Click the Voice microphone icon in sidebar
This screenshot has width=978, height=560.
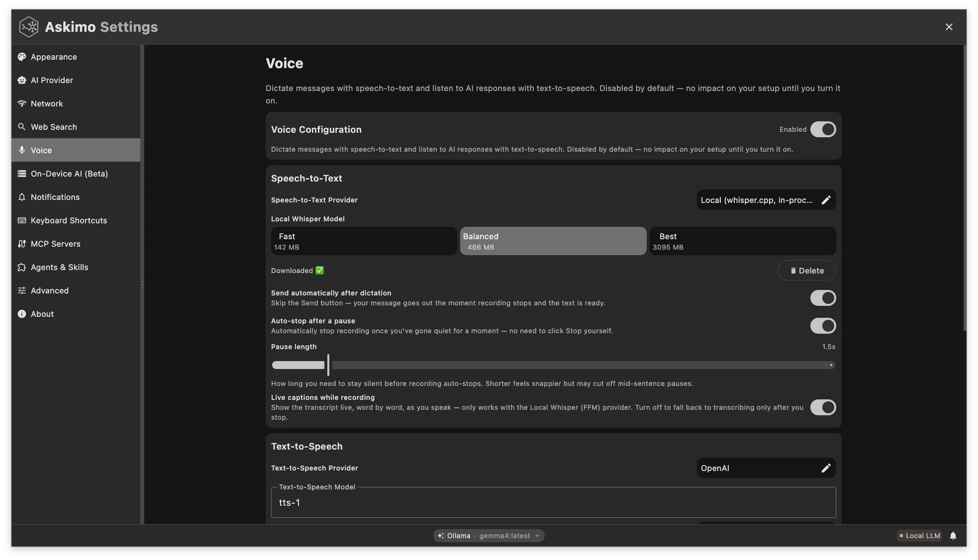pyautogui.click(x=22, y=150)
